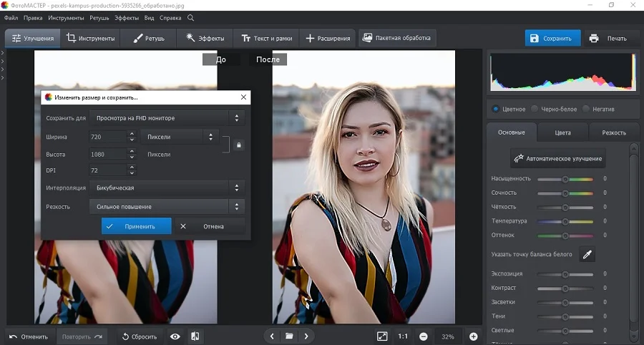
Task: Select the Черно-белое radio option
Action: [x=534, y=109]
